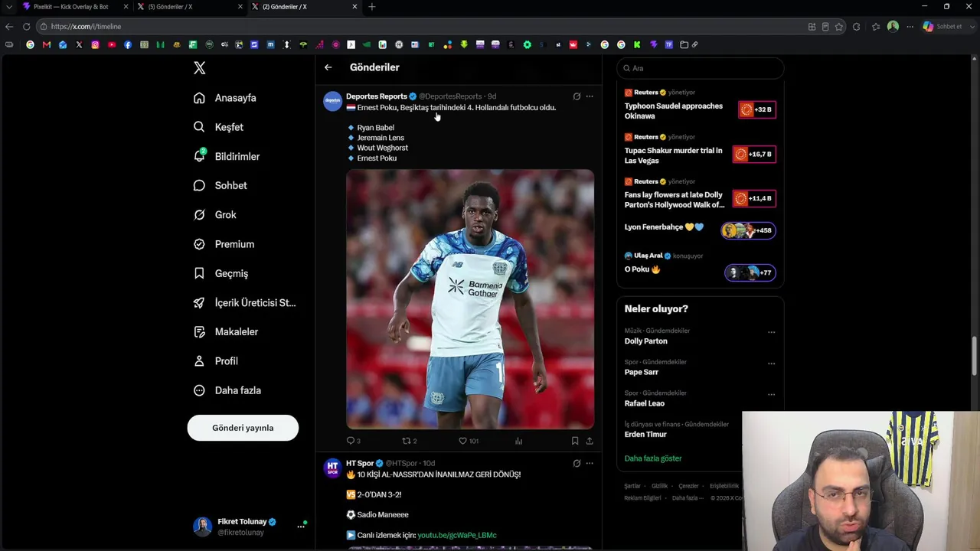Screen dimensions: 980x551
Task: Open Typhoon Saudel approaches Okinawa story
Action: 674,111
